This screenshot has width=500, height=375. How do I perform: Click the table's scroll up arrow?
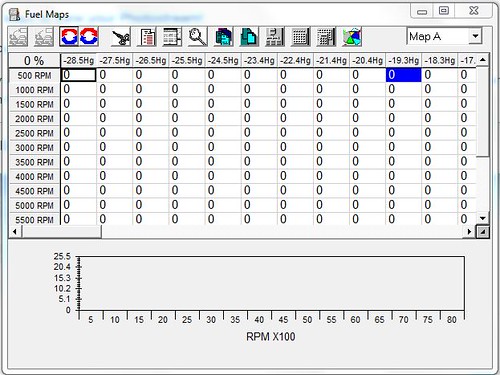tap(482, 60)
